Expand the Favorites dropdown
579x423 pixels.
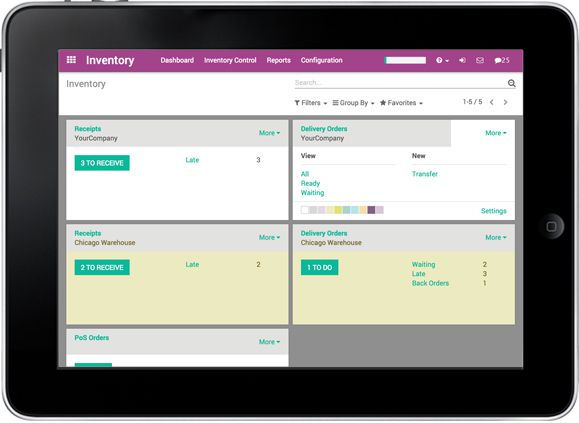(x=401, y=103)
